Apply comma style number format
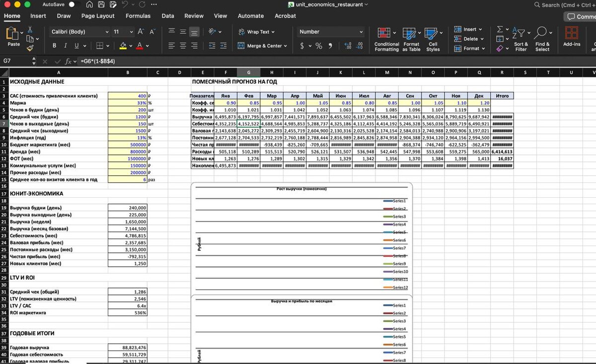 (x=331, y=46)
